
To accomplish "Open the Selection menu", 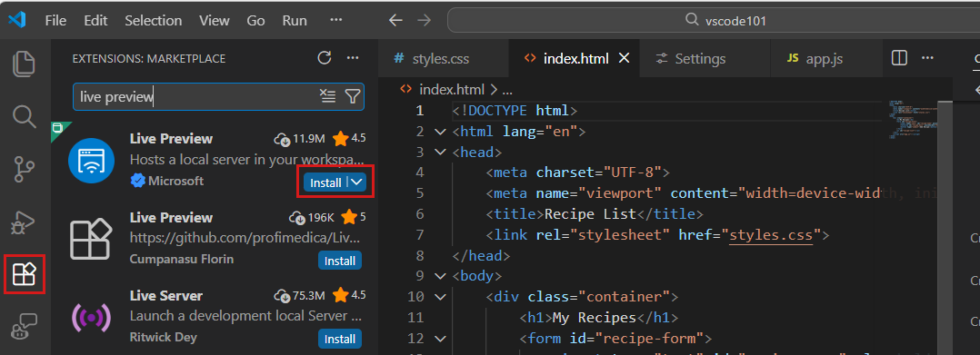I will (x=153, y=20).
